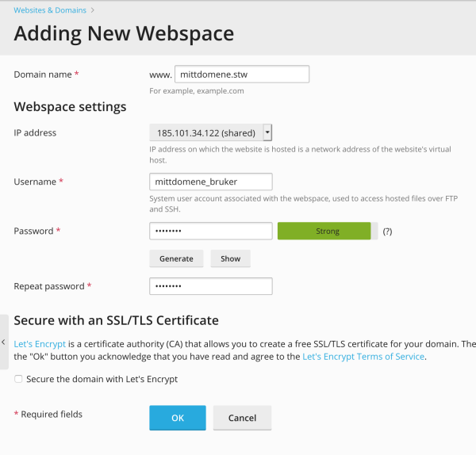
Task: Open the password strength help (?) hint
Action: (x=387, y=231)
